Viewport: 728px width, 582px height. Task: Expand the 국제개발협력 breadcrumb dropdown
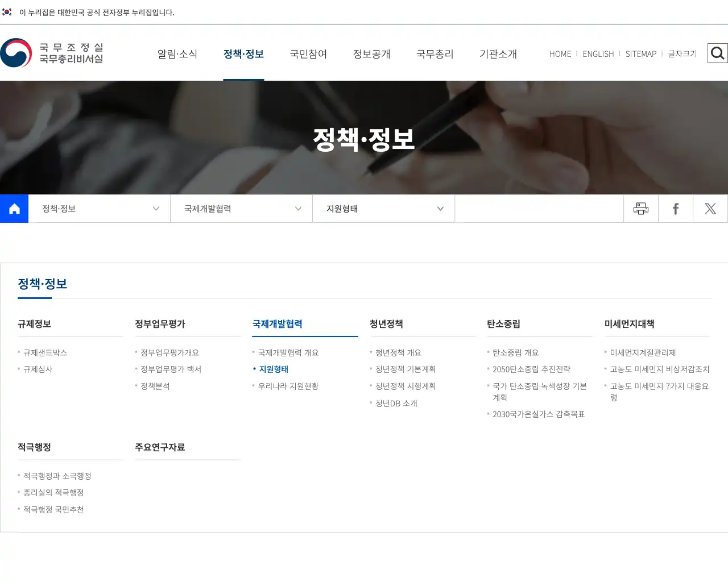pyautogui.click(x=242, y=209)
